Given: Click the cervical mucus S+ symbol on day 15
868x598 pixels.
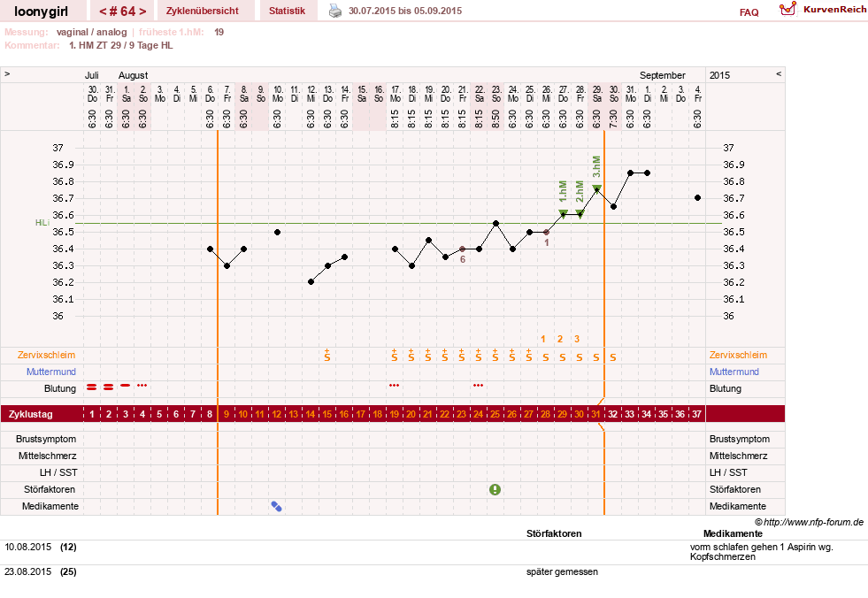Looking at the screenshot, I should point(327,355).
